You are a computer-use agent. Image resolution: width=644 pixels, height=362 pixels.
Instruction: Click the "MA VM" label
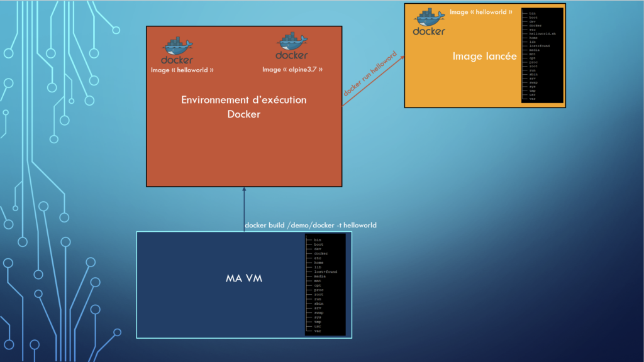(244, 278)
